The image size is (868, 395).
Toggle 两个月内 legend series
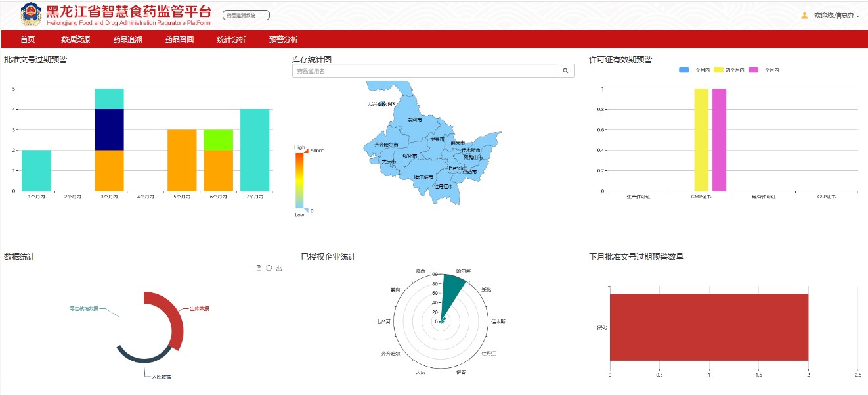tap(729, 70)
